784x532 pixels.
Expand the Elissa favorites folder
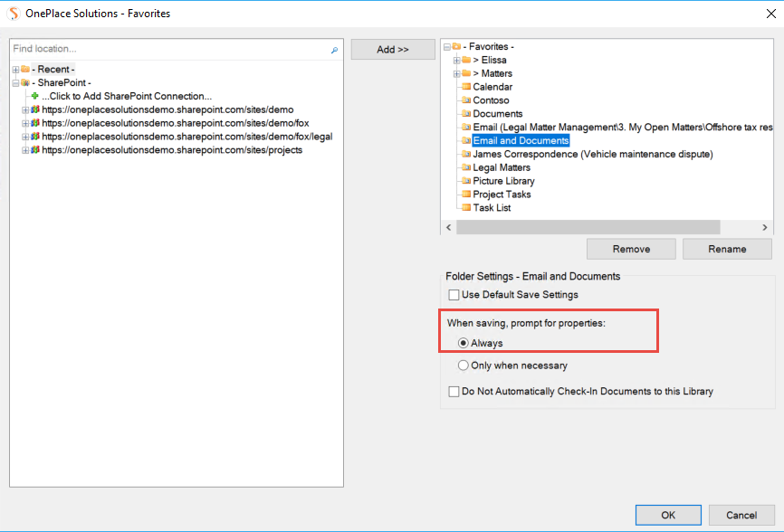coord(456,61)
